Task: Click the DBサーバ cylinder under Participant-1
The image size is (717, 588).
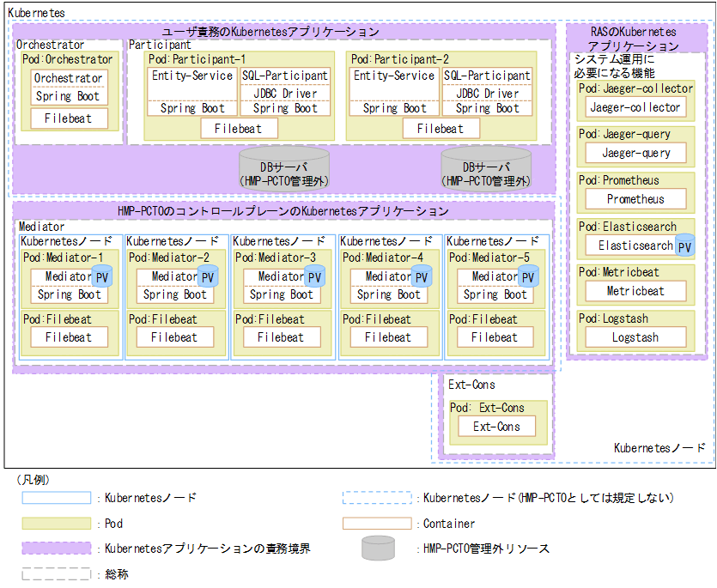Action: pyautogui.click(x=283, y=167)
